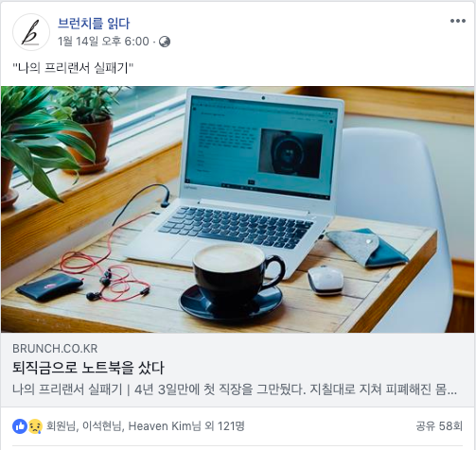Show the other 121 people who reacted
The height and width of the screenshot is (450, 476).
click(224, 426)
